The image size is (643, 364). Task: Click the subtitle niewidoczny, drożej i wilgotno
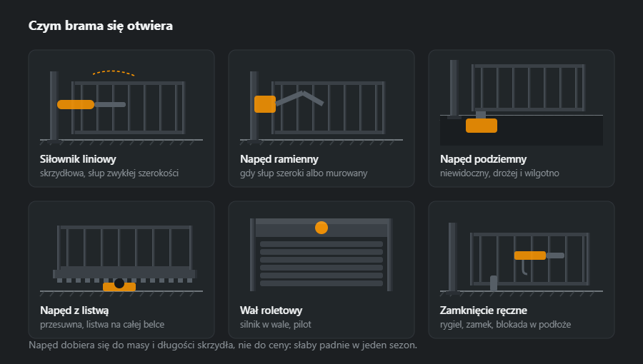[499, 173]
